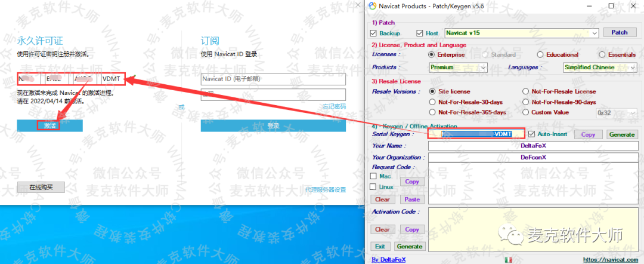The height and width of the screenshot is (264, 644).
Task: Click the 登录 login button
Action: click(273, 126)
